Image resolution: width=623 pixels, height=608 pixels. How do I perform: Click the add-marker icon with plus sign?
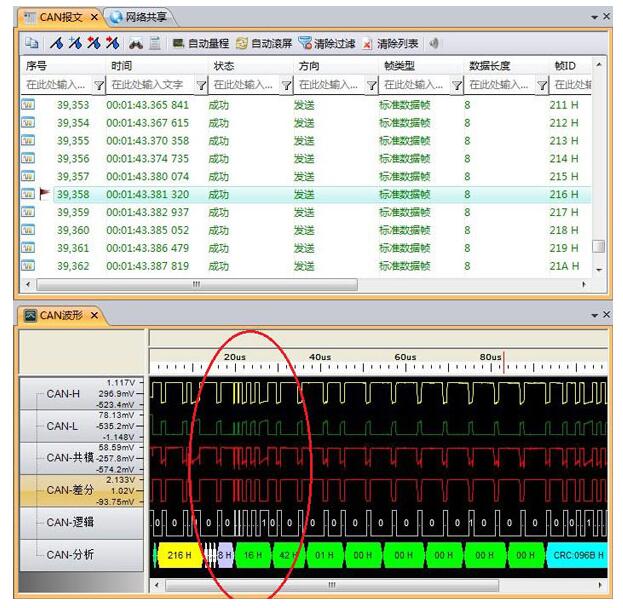coord(75,43)
